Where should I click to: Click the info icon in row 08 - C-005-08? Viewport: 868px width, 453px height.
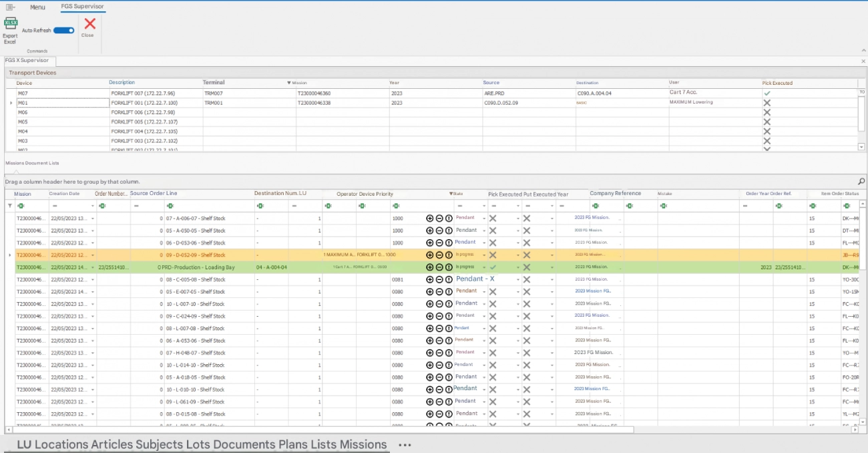(449, 279)
